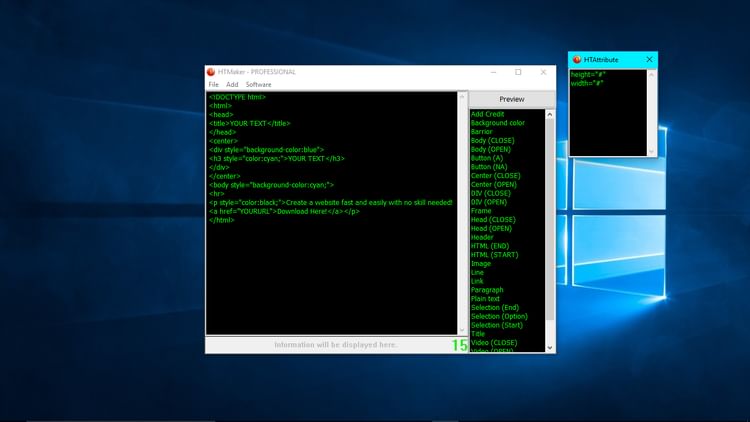
Task: Select Selection (Option) list item
Action: pyautogui.click(x=499, y=316)
